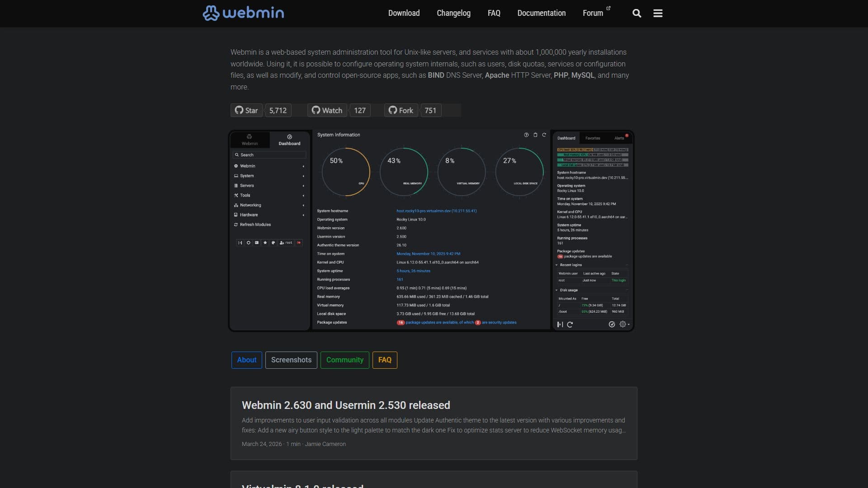Select the orange FAQ tab button
The width and height of the screenshot is (868, 488).
385,360
